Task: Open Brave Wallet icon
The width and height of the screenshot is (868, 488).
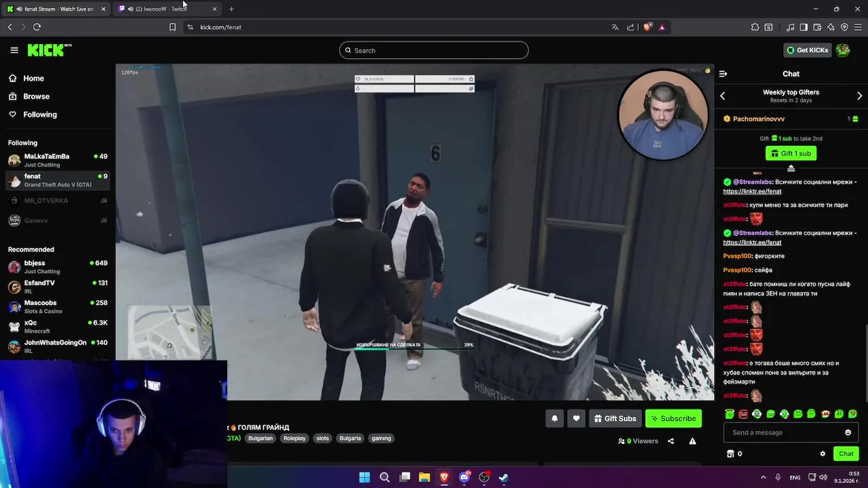Action: click(817, 27)
